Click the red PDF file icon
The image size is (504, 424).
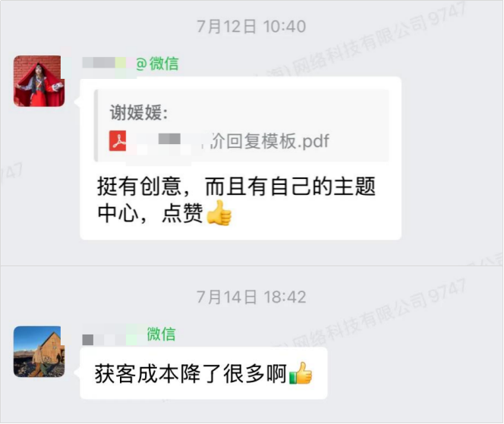click(118, 140)
